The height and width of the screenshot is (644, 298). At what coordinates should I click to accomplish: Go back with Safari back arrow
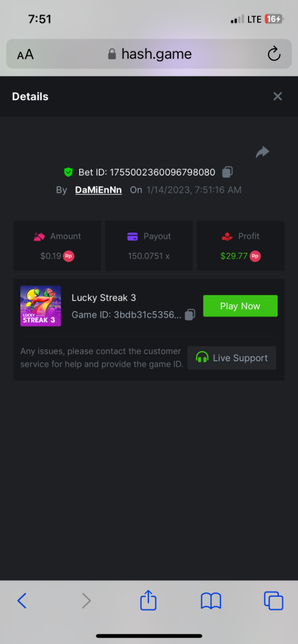(22, 600)
